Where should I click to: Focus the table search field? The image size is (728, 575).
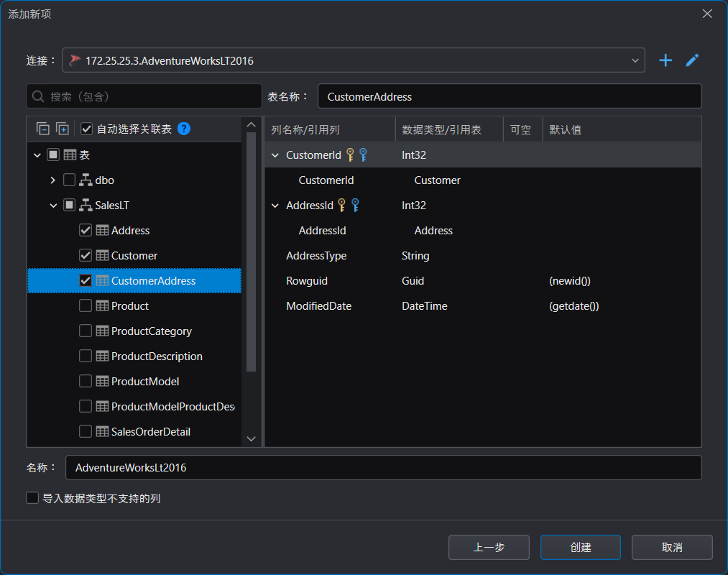pos(144,96)
